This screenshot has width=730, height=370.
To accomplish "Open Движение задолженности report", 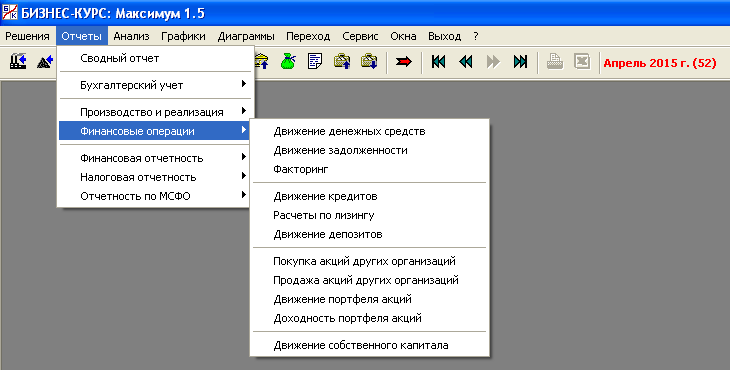I will click(370, 150).
